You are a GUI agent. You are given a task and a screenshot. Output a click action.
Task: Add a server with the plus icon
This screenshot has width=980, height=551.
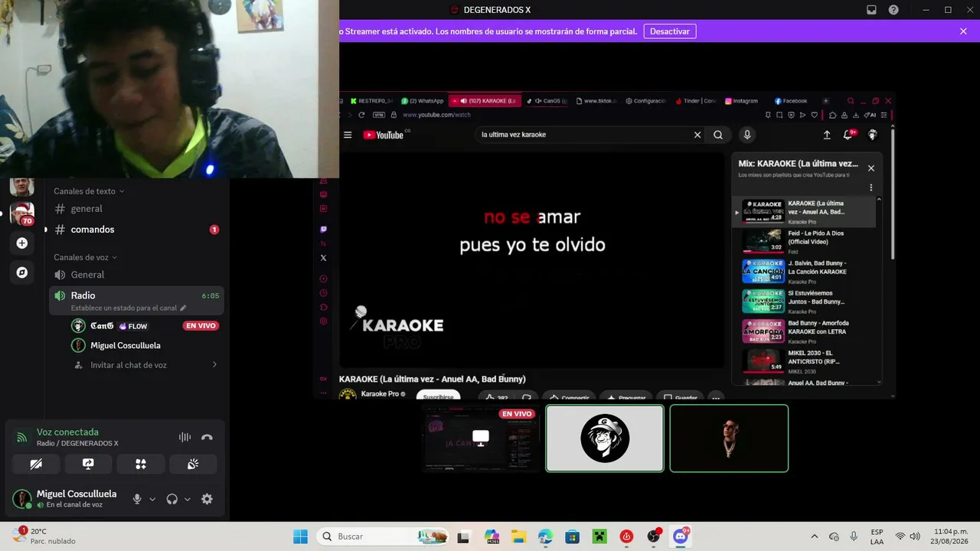[x=21, y=243]
